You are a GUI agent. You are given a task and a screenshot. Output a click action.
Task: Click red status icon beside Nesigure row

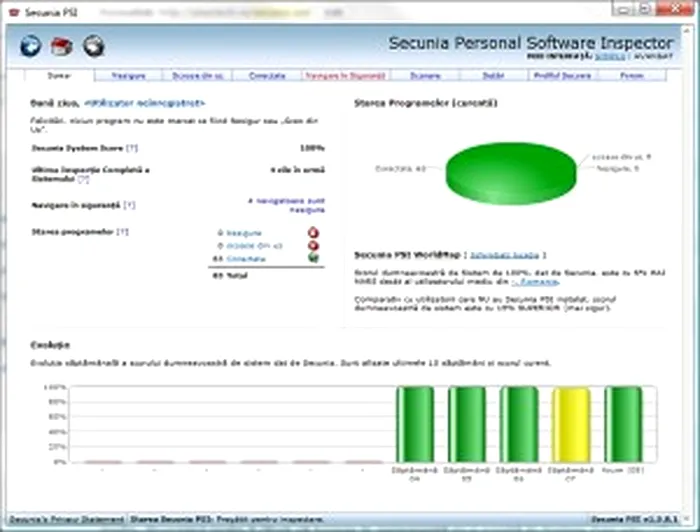pyautogui.click(x=313, y=232)
